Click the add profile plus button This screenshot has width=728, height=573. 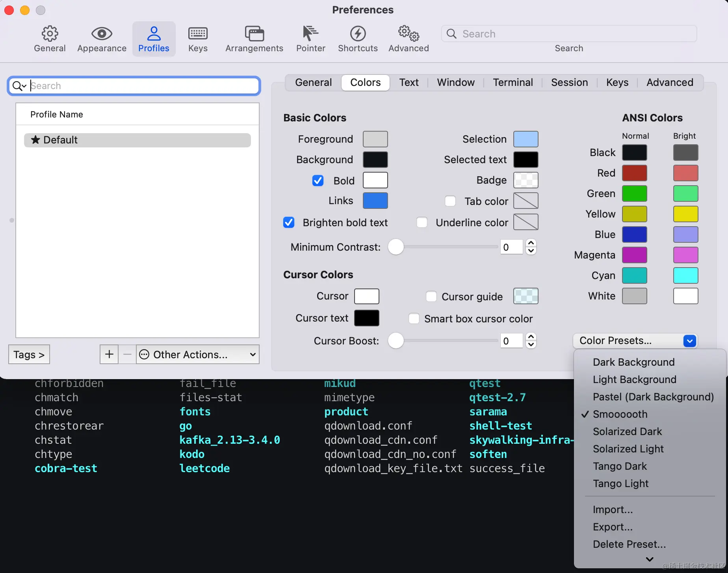[x=109, y=354]
